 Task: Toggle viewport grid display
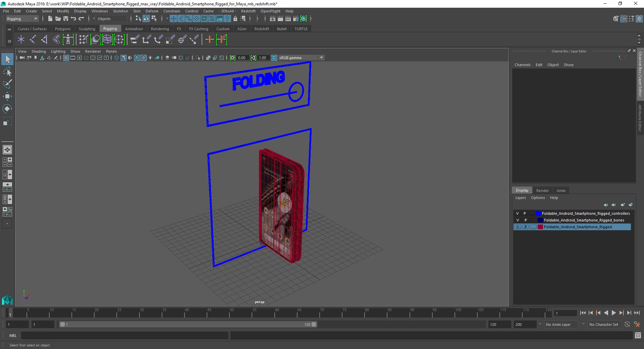[x=66, y=58]
